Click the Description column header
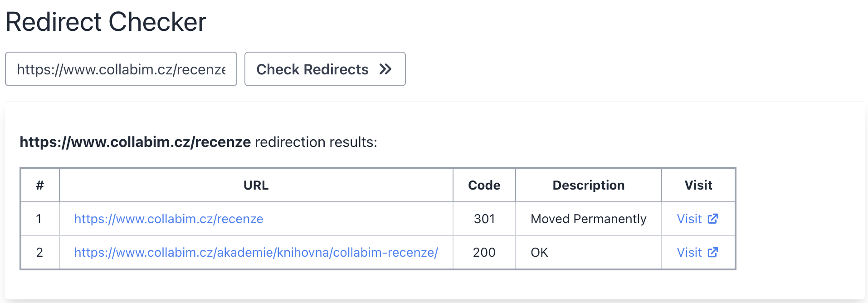868x303 pixels. 589,185
